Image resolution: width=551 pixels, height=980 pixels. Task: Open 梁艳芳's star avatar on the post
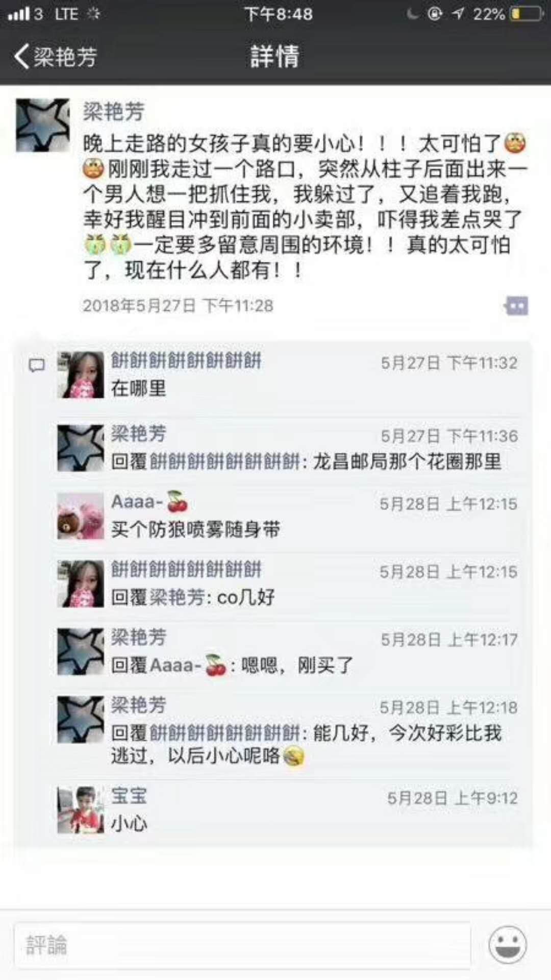[x=43, y=125]
